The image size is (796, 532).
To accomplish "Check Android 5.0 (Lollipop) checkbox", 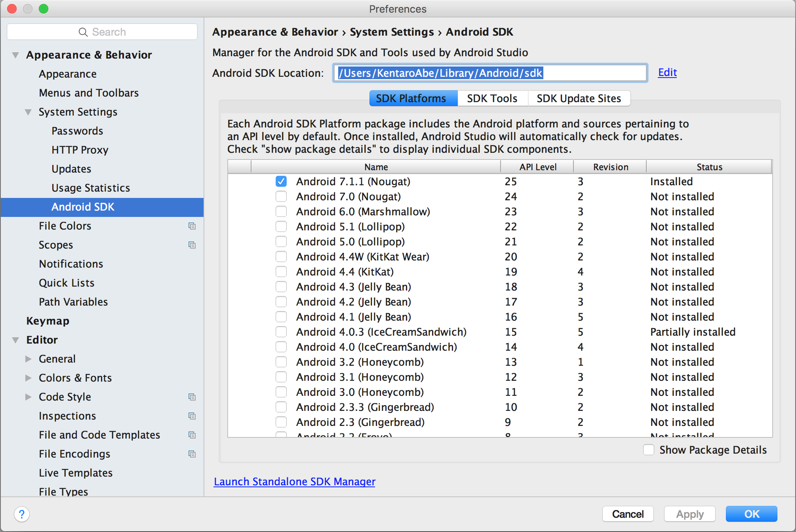I will coord(281,241).
